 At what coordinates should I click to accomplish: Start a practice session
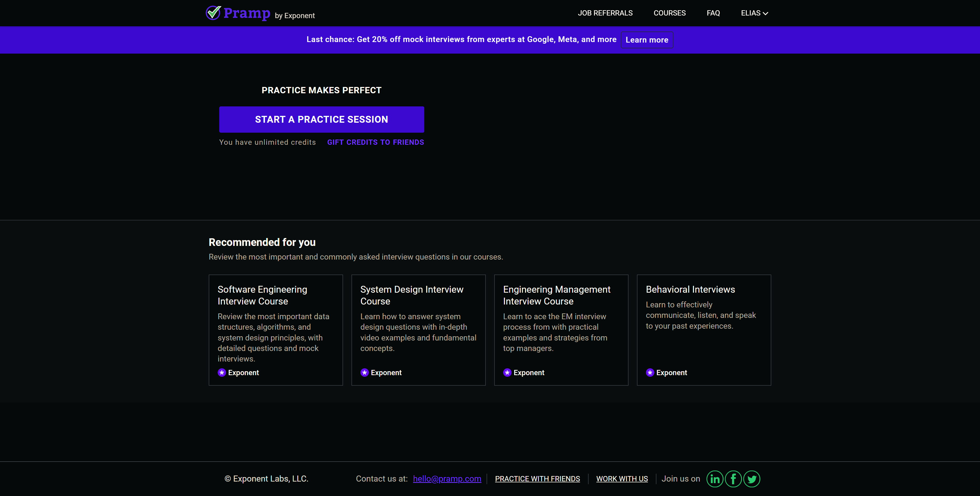pyautogui.click(x=321, y=119)
